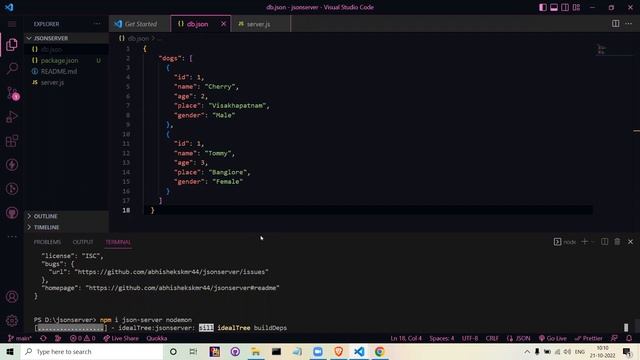Open the OUTPUT panel tab
Image resolution: width=640 pixels, height=360 pixels.
[x=83, y=242]
